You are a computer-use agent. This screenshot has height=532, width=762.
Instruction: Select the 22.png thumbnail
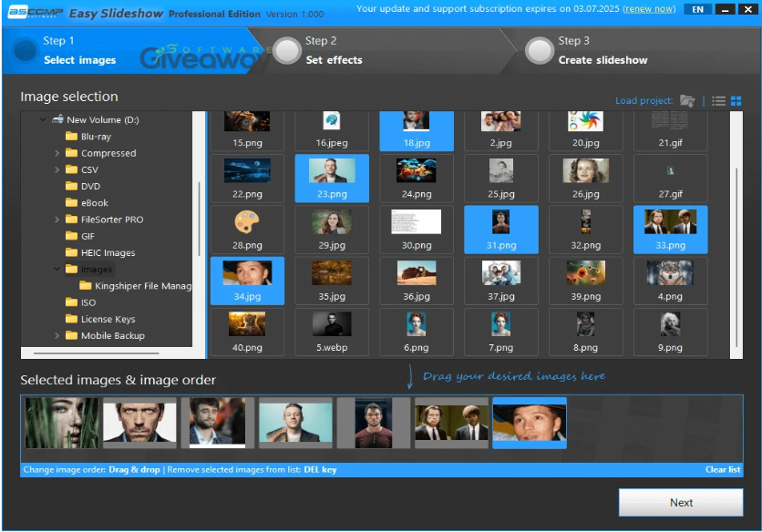pyautogui.click(x=247, y=179)
